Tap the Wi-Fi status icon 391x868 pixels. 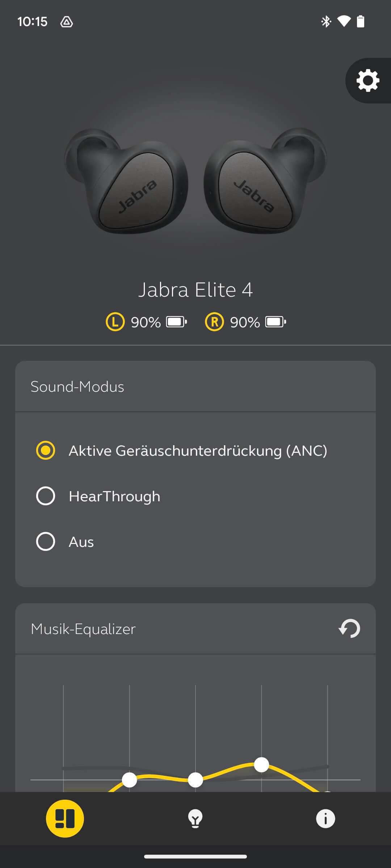click(344, 22)
